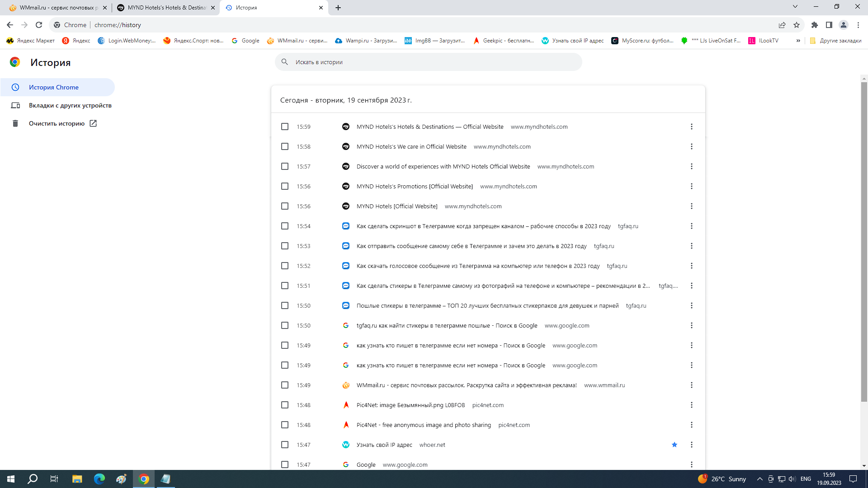Share this page icon in address bar
Screen dimensions: 868x488
782,25
